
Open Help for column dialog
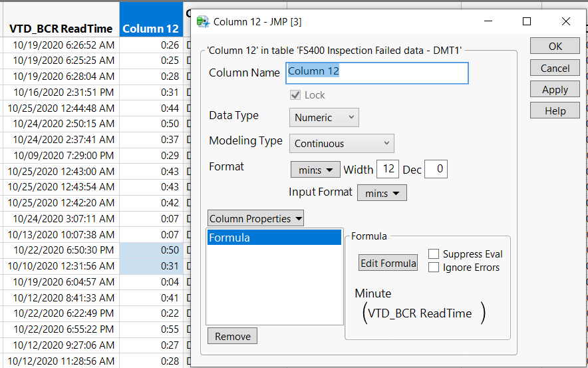555,111
